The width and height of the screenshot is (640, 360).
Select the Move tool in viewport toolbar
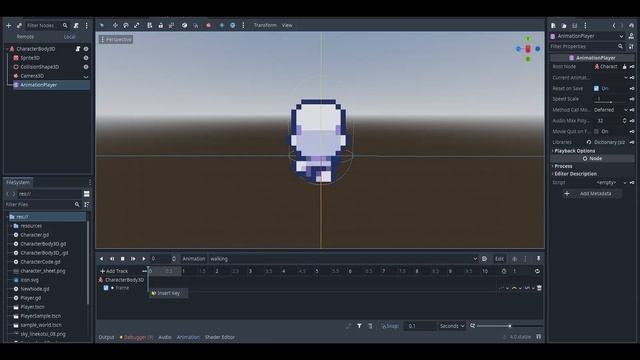(x=115, y=25)
